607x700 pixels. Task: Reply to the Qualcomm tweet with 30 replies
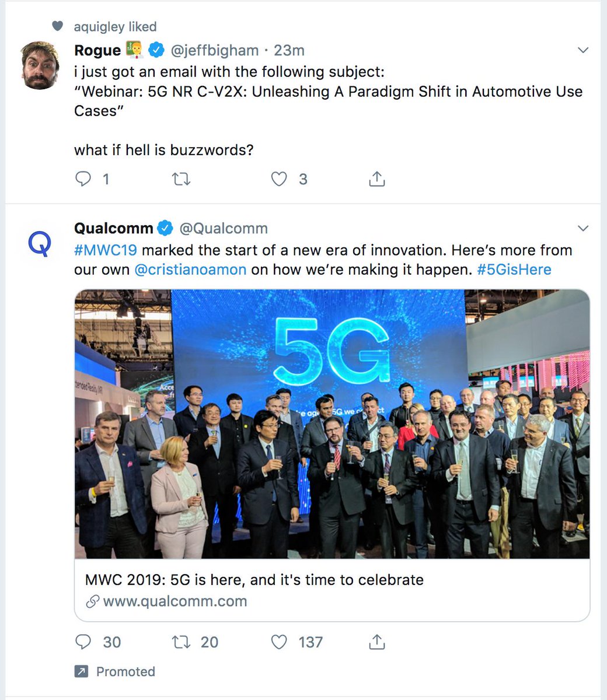click(x=83, y=642)
